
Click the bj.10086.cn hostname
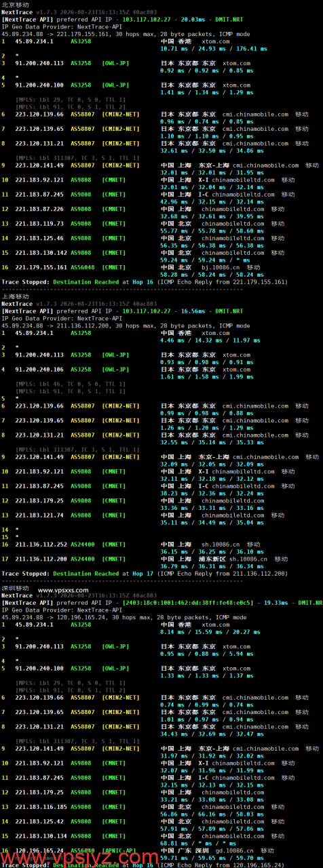221,267
